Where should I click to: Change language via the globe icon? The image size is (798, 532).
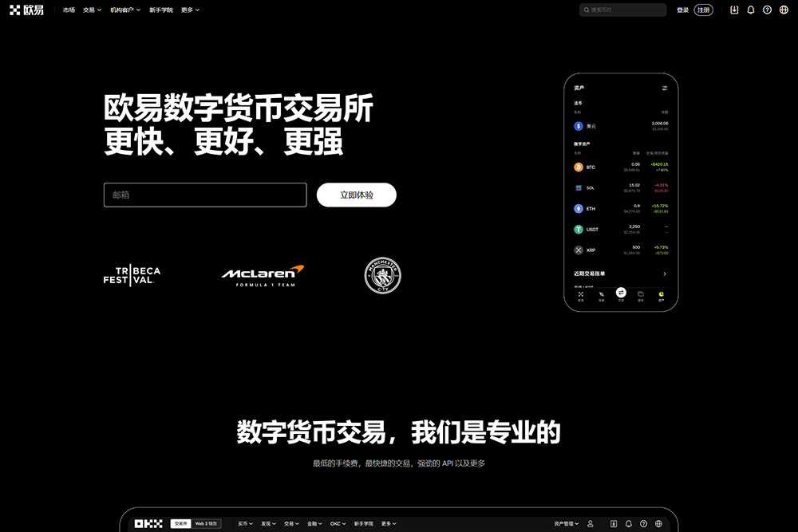783,10
